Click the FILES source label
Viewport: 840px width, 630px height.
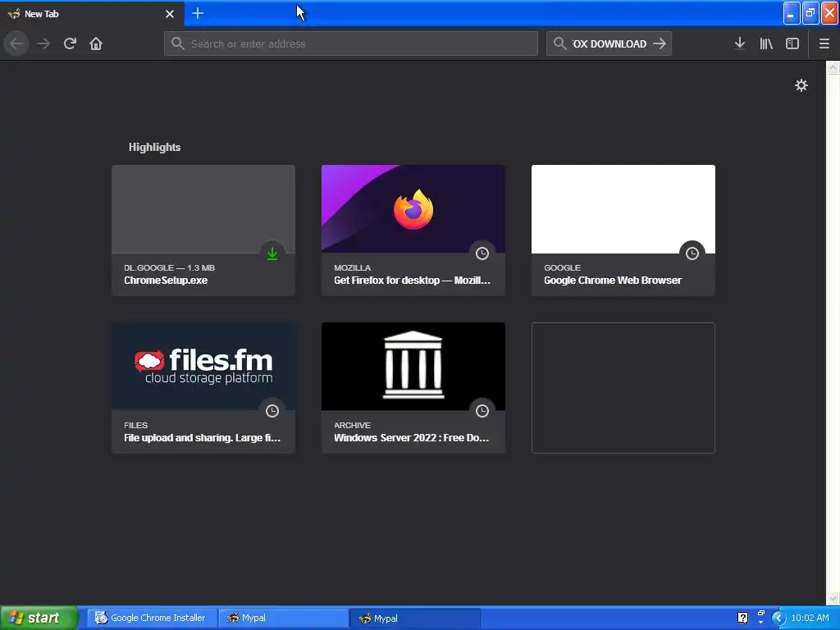pos(135,425)
